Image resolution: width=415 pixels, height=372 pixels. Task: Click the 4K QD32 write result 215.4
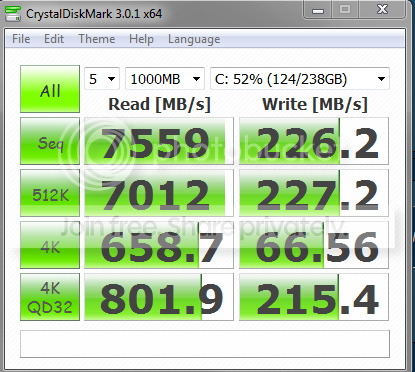tap(314, 297)
